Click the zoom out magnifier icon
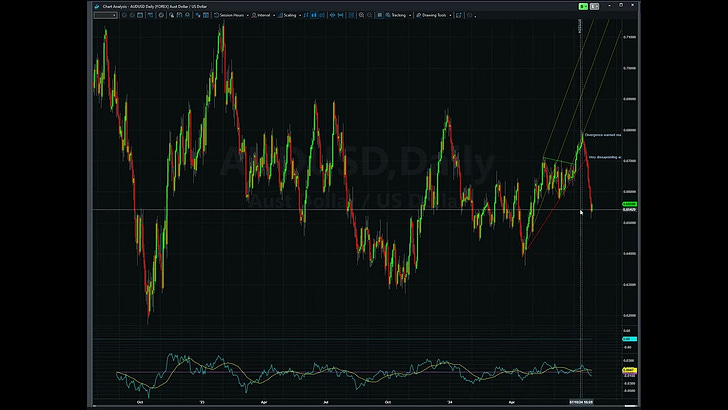This screenshot has height=410, width=728. click(x=370, y=15)
